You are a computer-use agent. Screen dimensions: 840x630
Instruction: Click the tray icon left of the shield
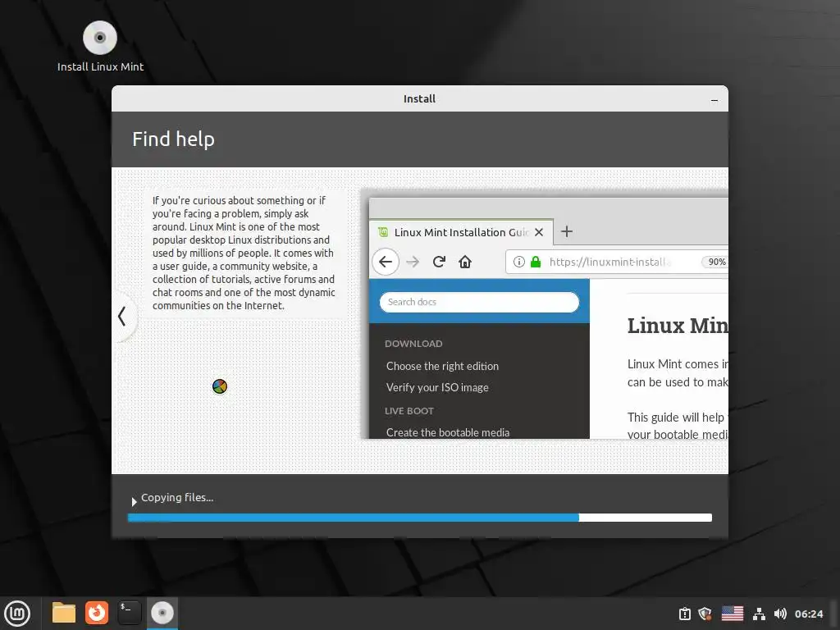685,614
